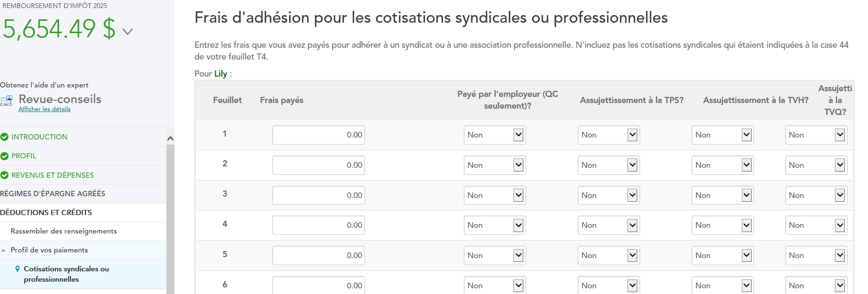Viewport: 868px width, 294px height.
Task: Select Rassembler des renseignements item
Action: click(x=64, y=231)
